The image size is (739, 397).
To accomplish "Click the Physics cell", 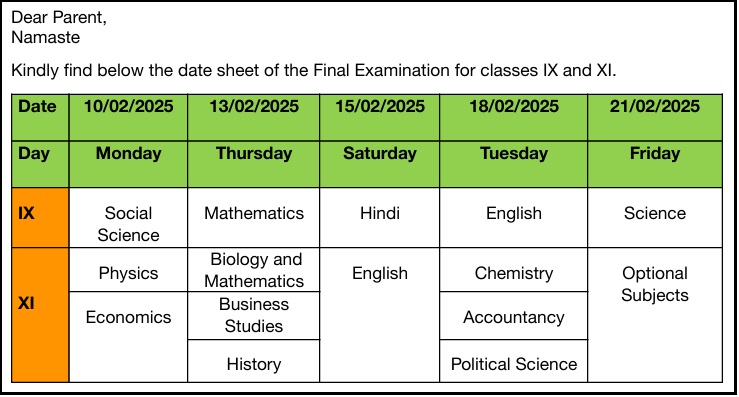I will [x=128, y=270].
